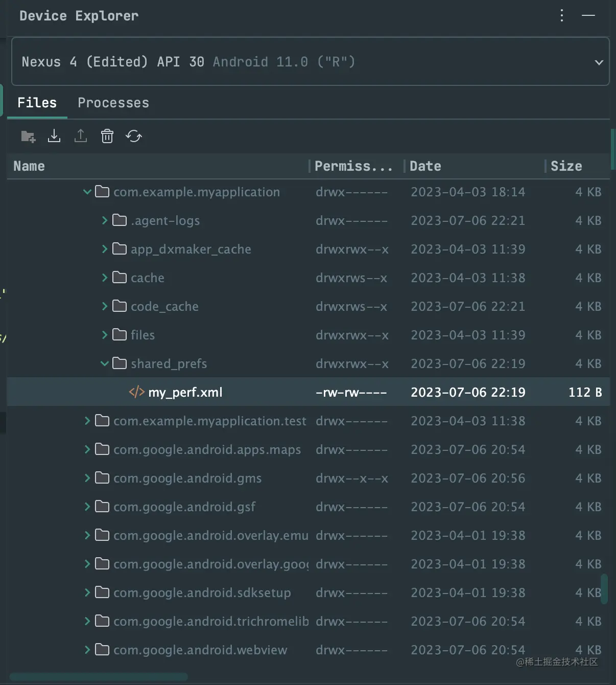
Task: Switch to the Processes tab
Action: coord(113,103)
